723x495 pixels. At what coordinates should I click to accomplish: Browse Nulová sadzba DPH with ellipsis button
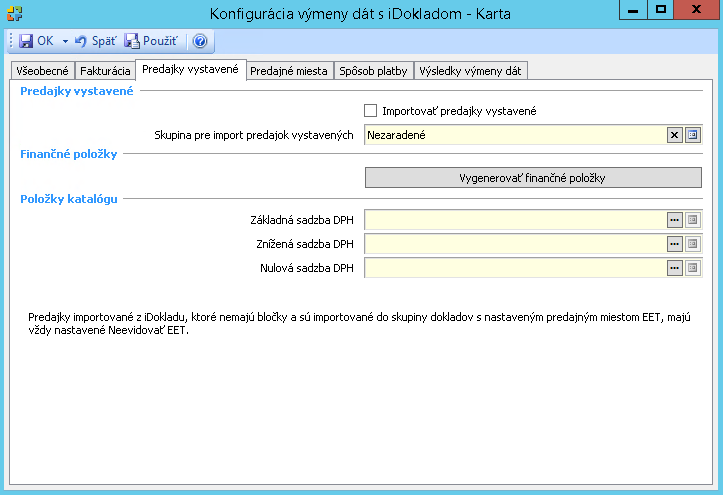[674, 268]
